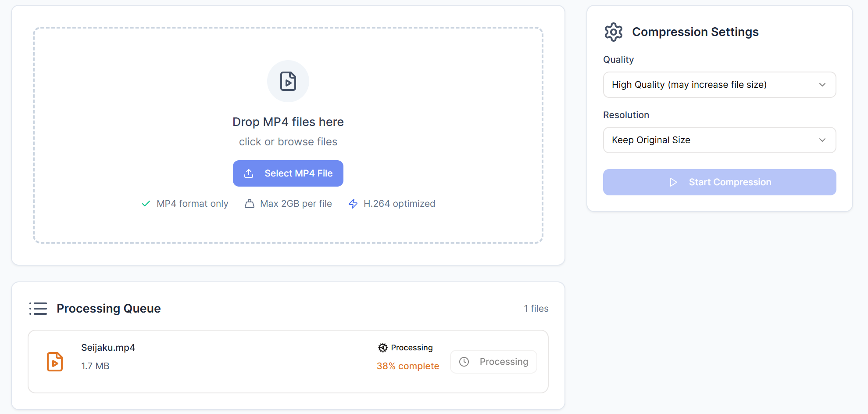Click the 38% complete progress text
Screen dimensions: 868x414
click(408, 366)
